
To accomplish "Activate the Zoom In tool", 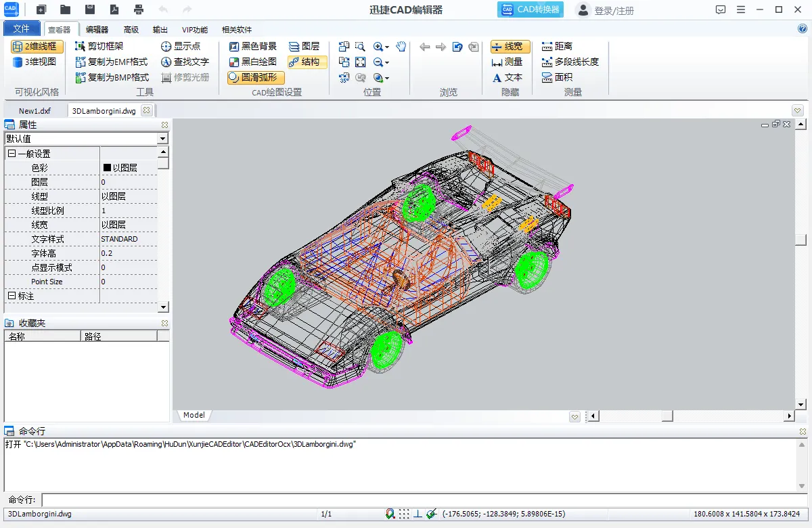I will 378,47.
